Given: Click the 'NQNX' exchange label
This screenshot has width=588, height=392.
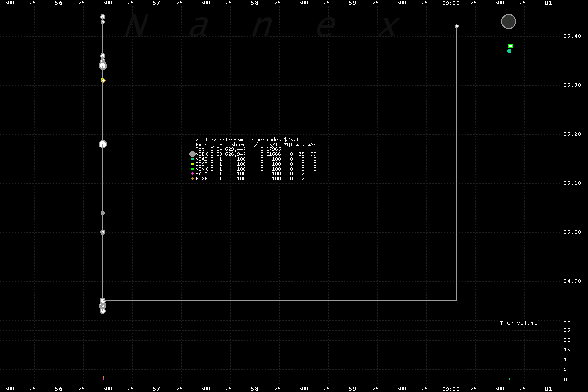Looking at the screenshot, I should coord(201,169).
